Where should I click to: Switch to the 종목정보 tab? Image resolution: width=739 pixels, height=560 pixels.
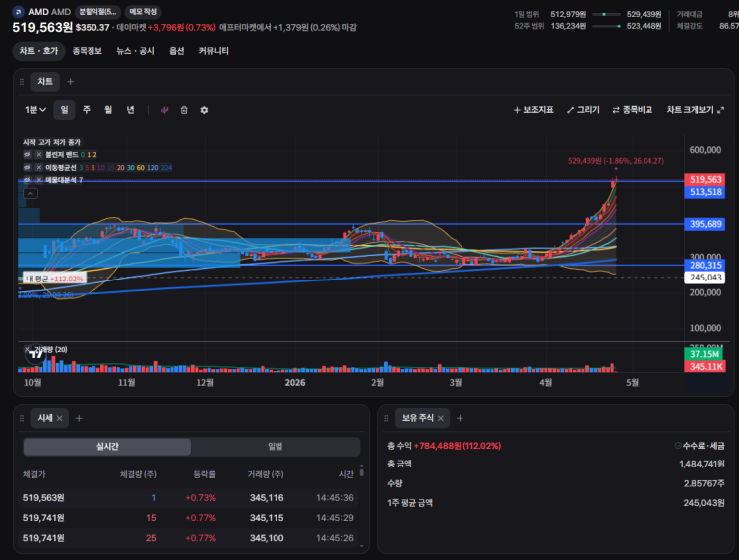88,51
